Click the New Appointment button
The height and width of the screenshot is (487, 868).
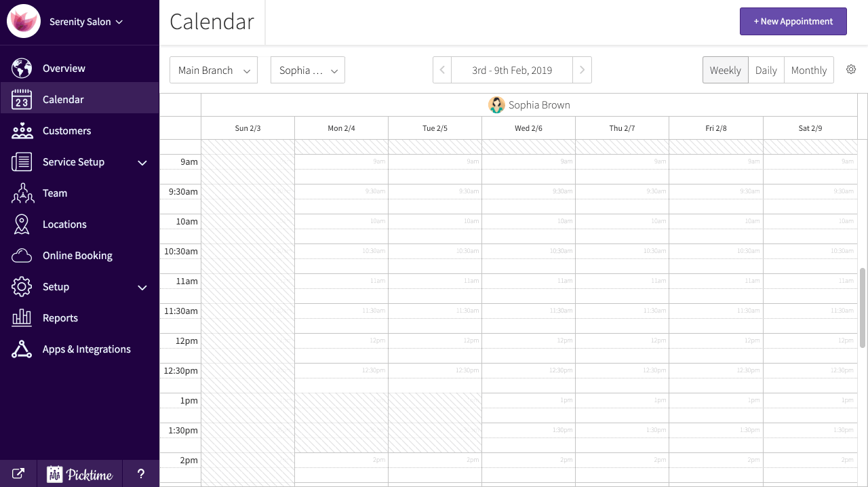793,21
